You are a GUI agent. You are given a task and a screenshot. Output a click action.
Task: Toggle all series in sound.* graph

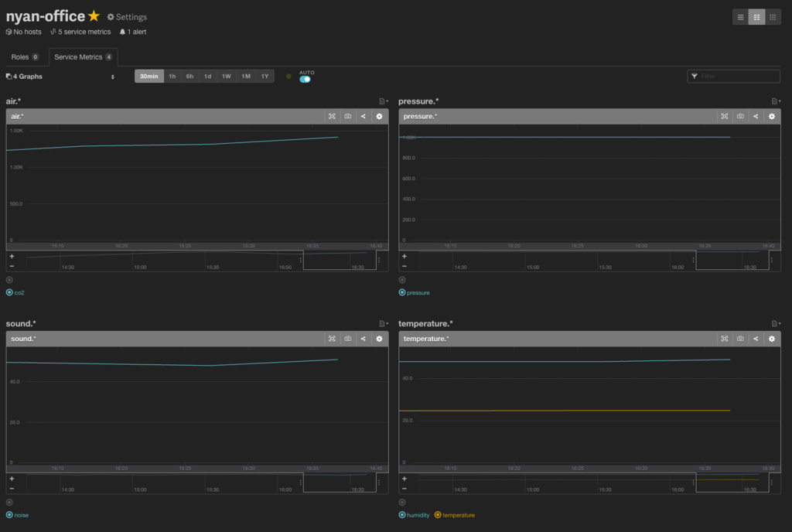click(9, 502)
